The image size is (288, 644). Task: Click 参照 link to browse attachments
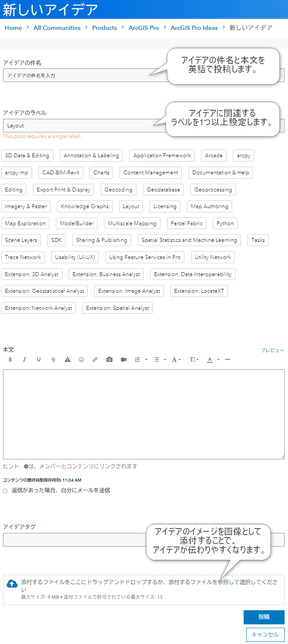(223, 582)
